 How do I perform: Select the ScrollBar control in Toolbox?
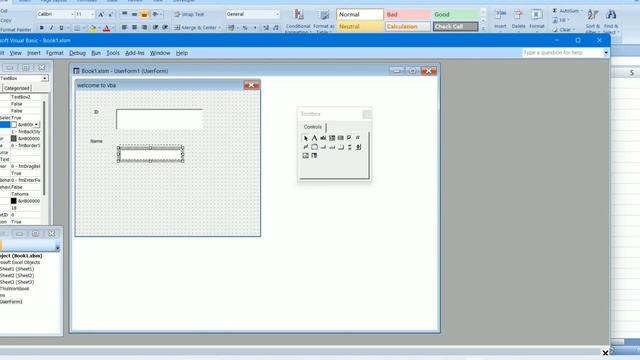point(349,147)
